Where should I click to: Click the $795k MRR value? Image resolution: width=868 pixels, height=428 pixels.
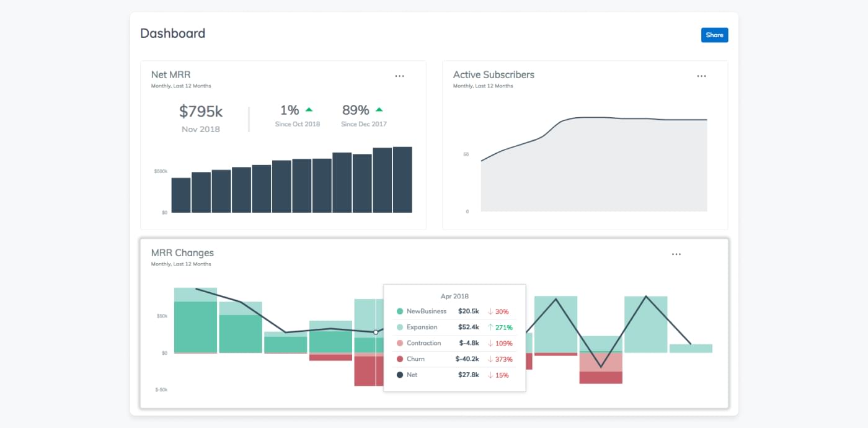point(201,112)
